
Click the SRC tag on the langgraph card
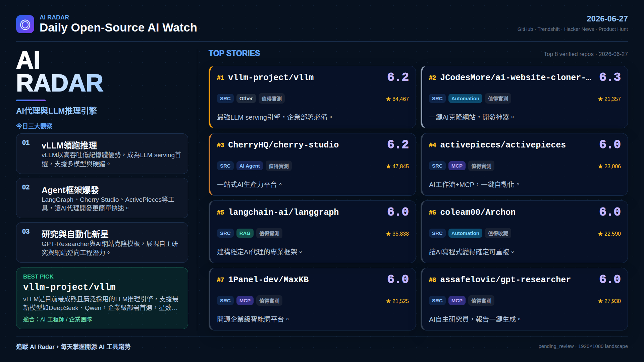click(x=225, y=233)
